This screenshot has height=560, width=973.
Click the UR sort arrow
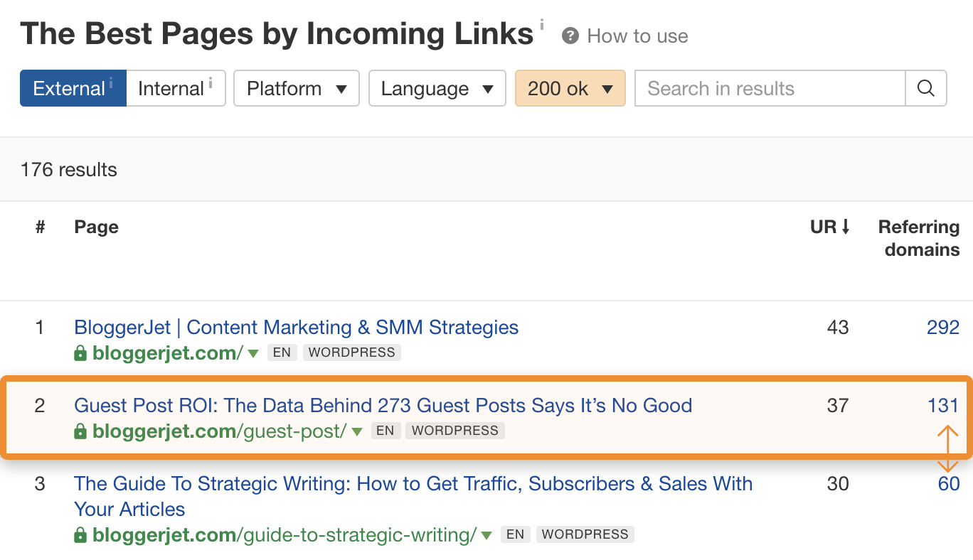pyautogui.click(x=846, y=227)
